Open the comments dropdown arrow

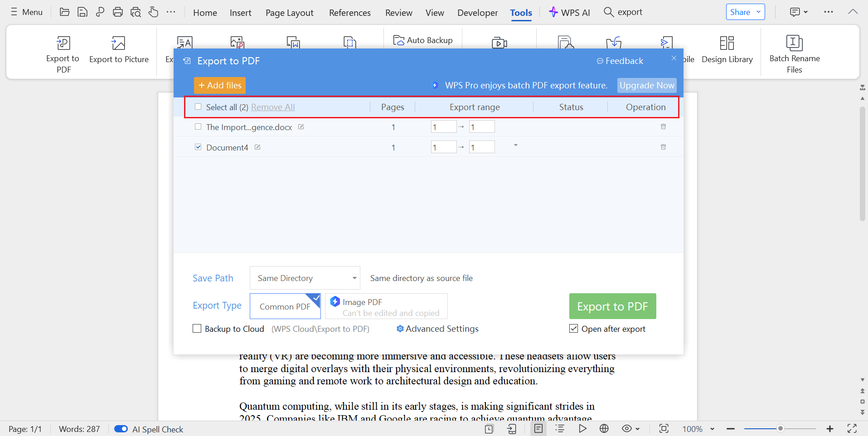806,12
